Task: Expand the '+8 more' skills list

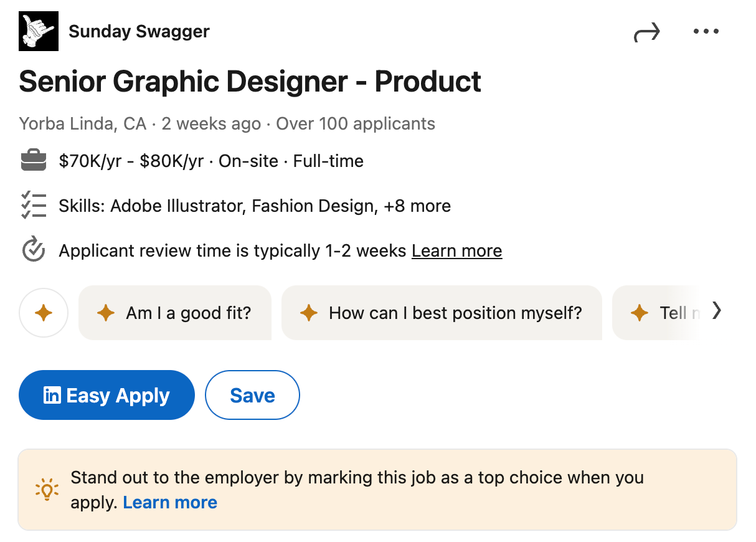Action: pos(416,206)
